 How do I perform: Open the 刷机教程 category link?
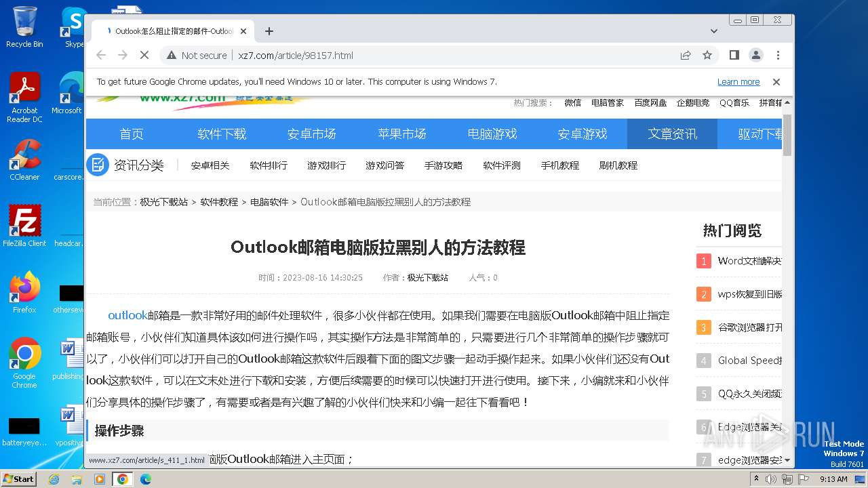click(618, 165)
